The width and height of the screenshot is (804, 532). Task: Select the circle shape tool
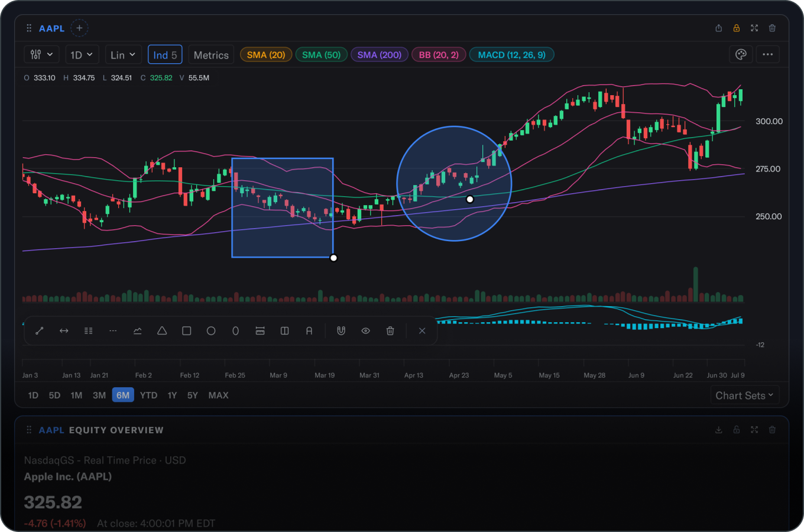pos(211,331)
